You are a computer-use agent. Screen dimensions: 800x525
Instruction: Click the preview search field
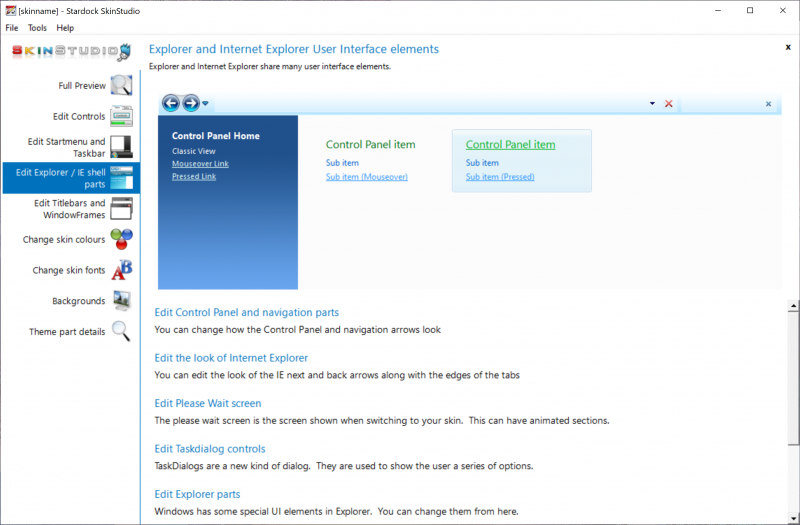coord(722,104)
